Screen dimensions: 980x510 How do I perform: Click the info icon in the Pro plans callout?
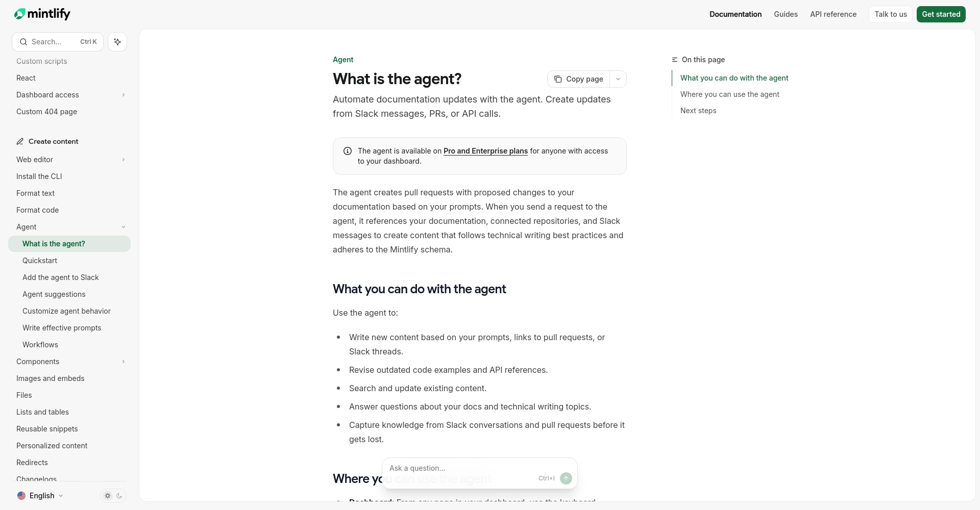click(x=348, y=151)
